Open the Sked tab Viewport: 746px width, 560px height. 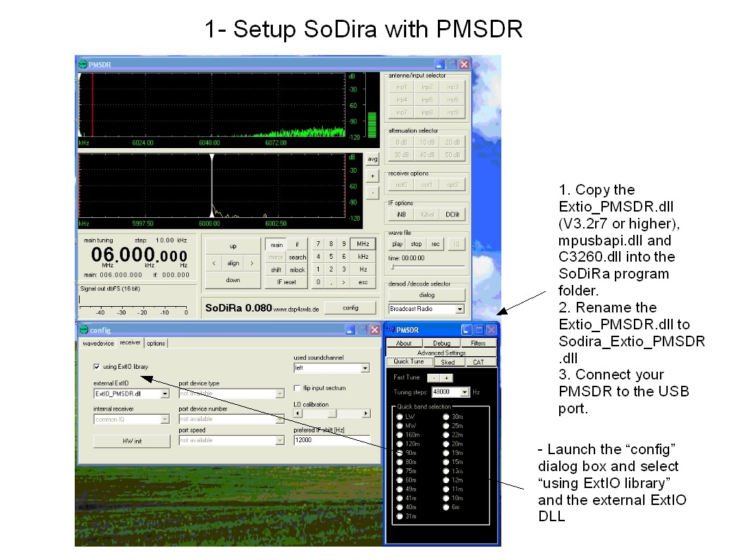click(448, 362)
